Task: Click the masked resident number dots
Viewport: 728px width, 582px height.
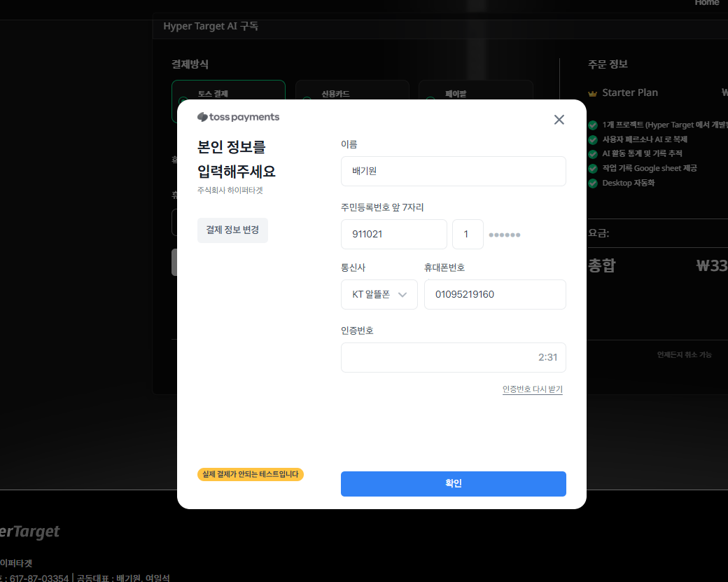Action: point(504,235)
